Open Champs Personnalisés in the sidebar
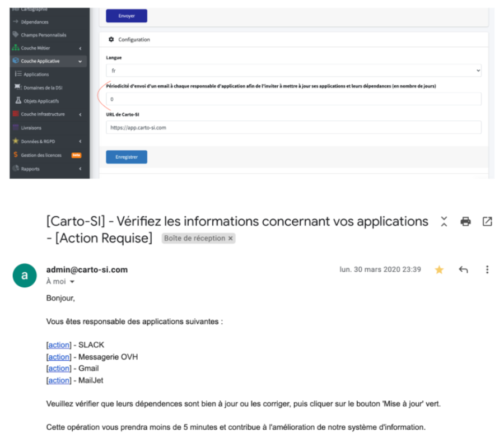The height and width of the screenshot is (433, 504). (x=43, y=35)
